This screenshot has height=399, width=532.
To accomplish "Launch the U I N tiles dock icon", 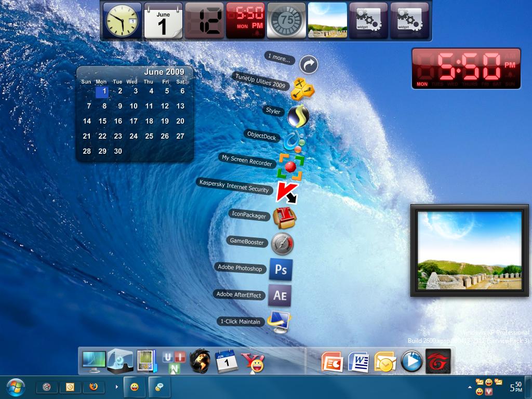I will pos(174,362).
